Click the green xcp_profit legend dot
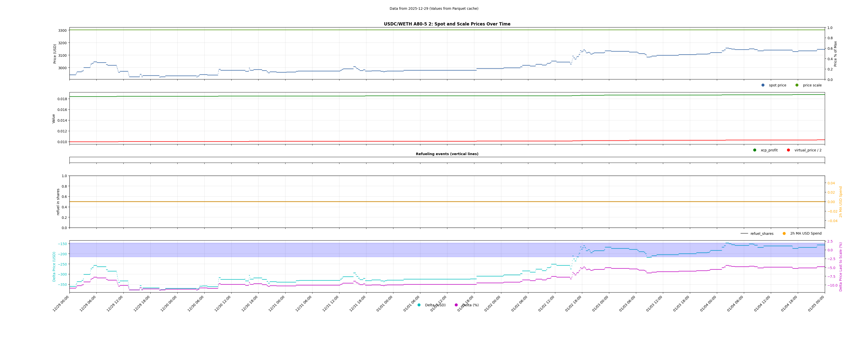 tap(755, 150)
